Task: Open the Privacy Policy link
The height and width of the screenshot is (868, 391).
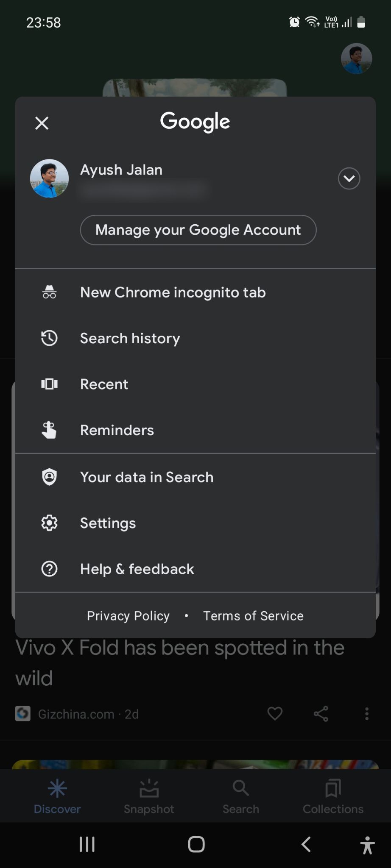Action: click(x=128, y=616)
